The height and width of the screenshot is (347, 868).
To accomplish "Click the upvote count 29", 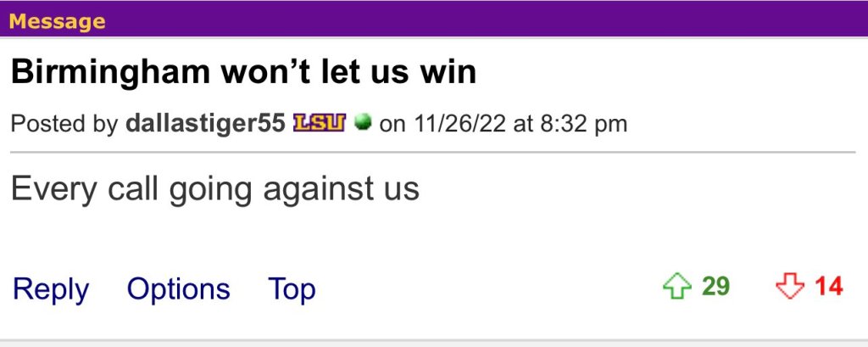I will tap(715, 287).
